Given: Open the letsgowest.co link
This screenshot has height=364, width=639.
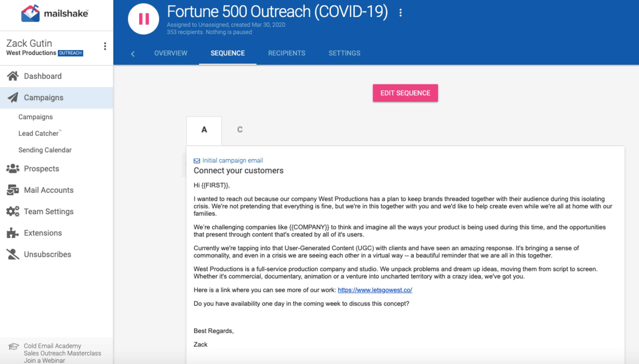Looking at the screenshot, I should tap(375, 290).
